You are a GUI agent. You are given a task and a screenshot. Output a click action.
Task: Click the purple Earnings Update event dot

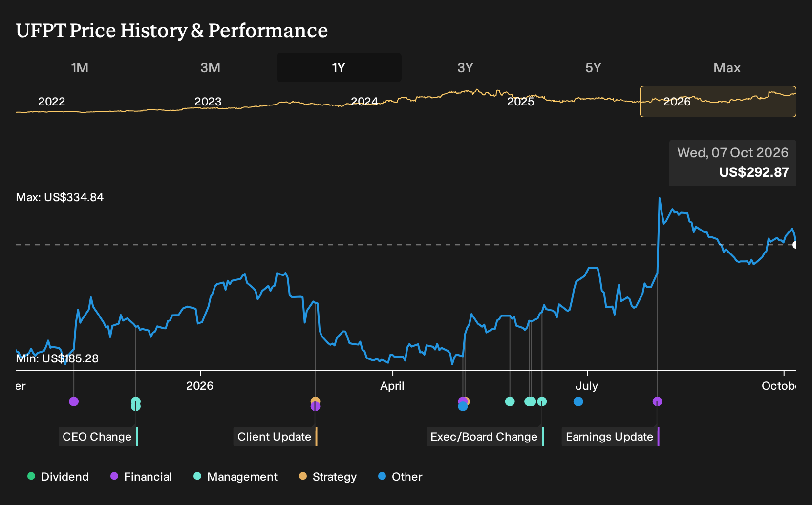tap(658, 401)
